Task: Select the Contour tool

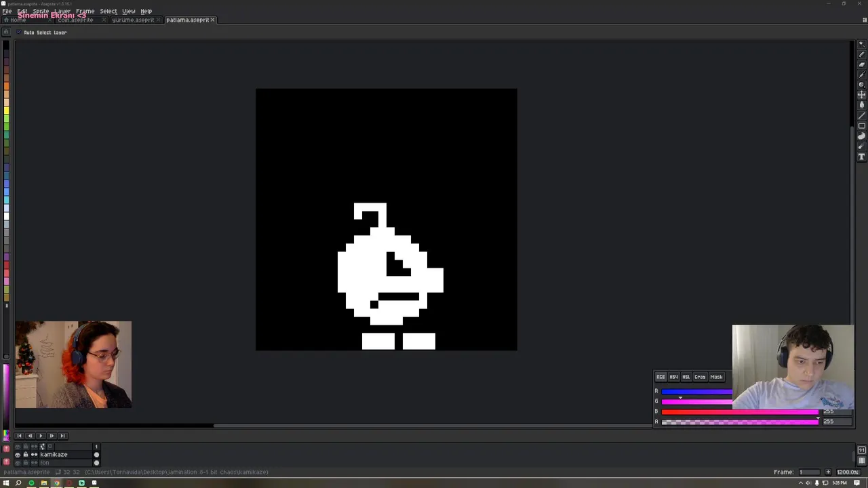Action: [861, 136]
